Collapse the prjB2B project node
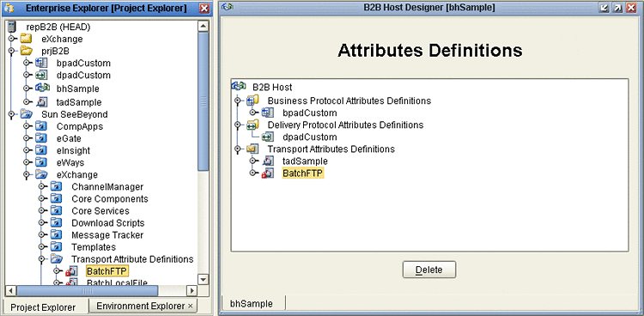 pyautogui.click(x=11, y=51)
